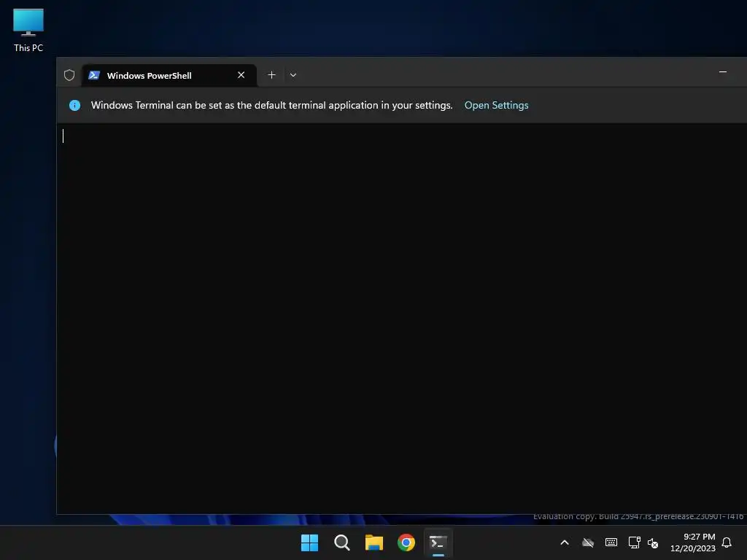747x560 pixels.
Task: Close the Windows PowerShell tab
Action: [241, 75]
